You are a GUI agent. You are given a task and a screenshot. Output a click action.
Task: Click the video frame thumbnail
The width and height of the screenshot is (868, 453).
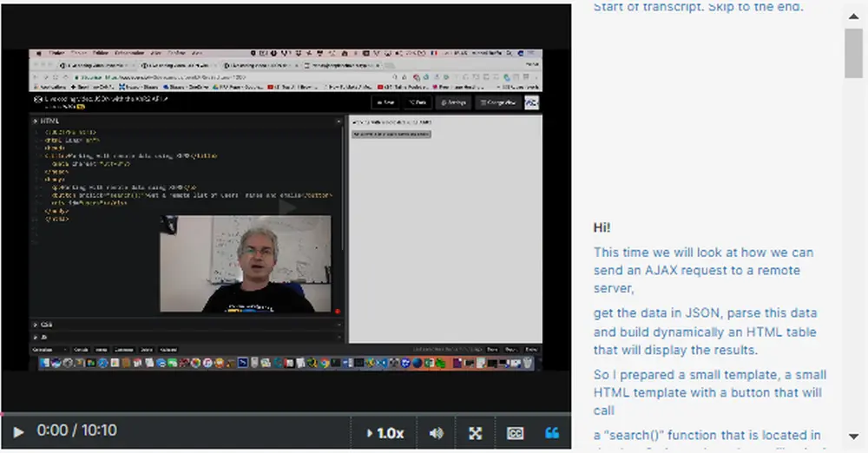[286, 209]
